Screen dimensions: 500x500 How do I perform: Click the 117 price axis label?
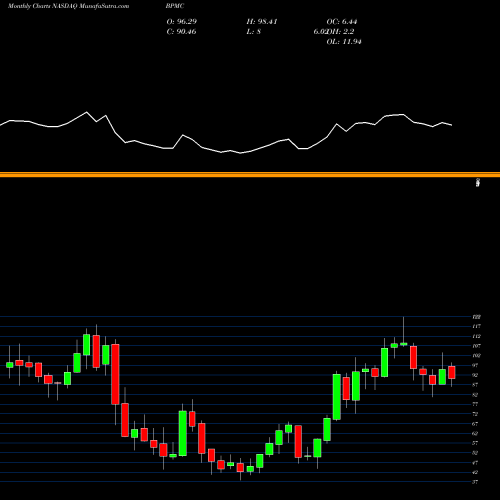click(x=476, y=327)
